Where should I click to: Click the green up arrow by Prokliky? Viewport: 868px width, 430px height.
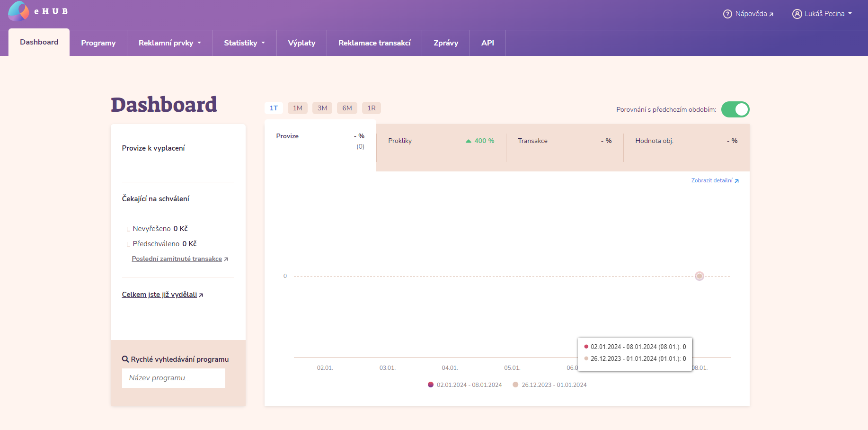tap(469, 141)
